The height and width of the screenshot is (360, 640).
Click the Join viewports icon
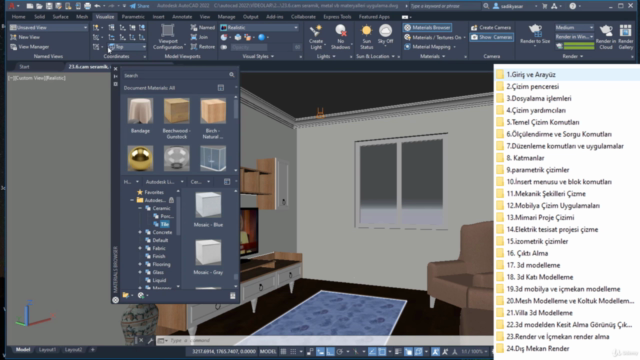[x=193, y=37]
